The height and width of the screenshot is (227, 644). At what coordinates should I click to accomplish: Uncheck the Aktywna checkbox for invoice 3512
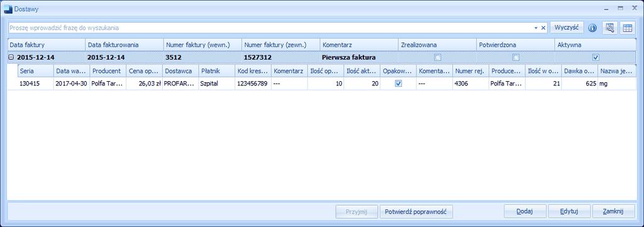pyautogui.click(x=596, y=57)
